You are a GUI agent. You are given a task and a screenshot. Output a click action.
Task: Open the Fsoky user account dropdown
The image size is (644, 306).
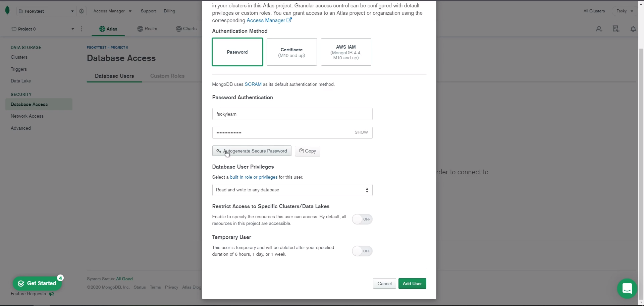click(x=625, y=11)
